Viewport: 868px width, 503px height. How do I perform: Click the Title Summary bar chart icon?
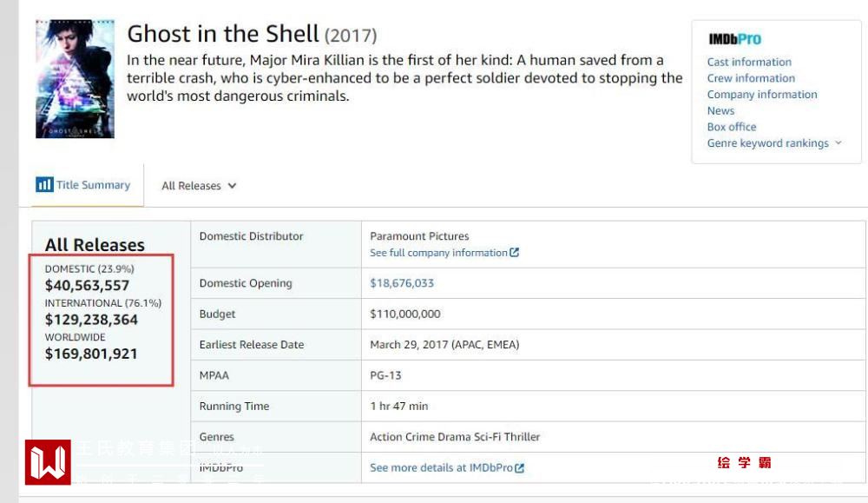coord(44,185)
